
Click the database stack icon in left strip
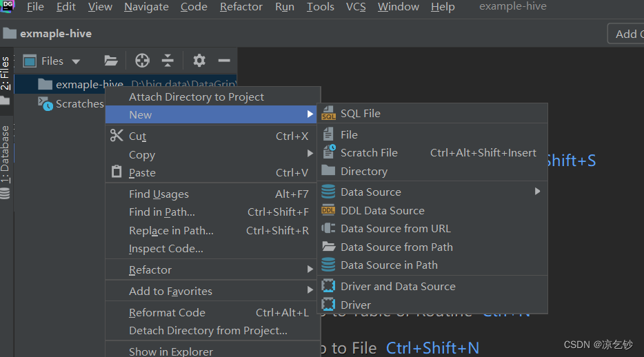[x=5, y=193]
